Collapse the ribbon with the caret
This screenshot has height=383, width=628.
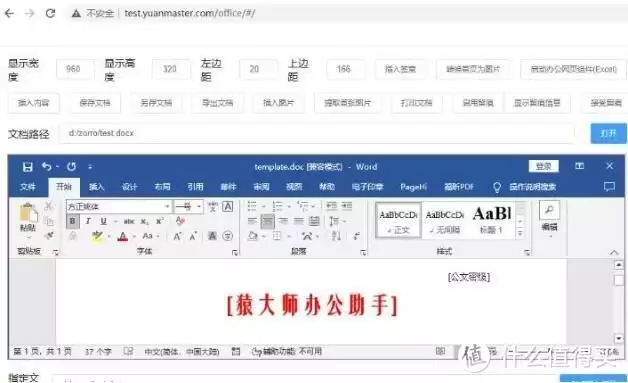pos(614,252)
